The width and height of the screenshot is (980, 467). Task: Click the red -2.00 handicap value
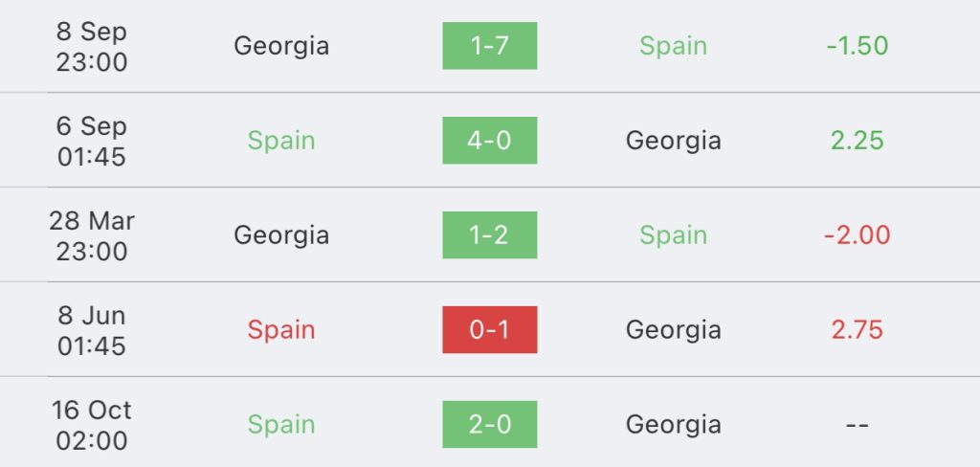[x=857, y=235]
